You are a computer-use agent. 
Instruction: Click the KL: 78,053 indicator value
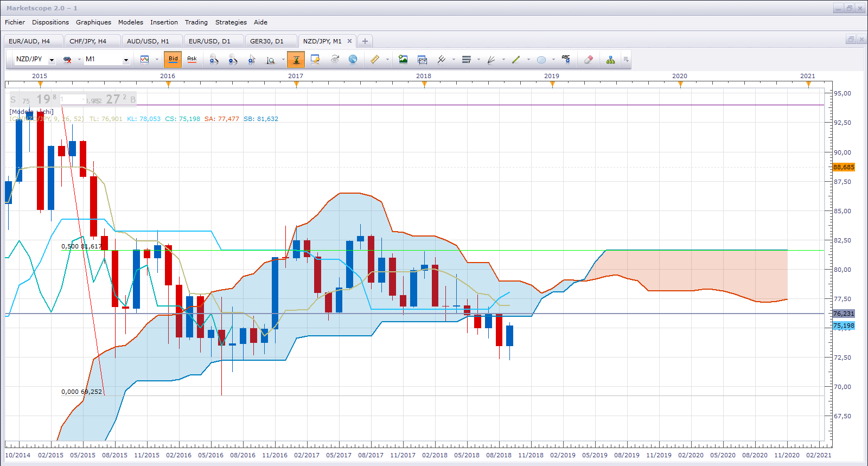click(x=144, y=119)
